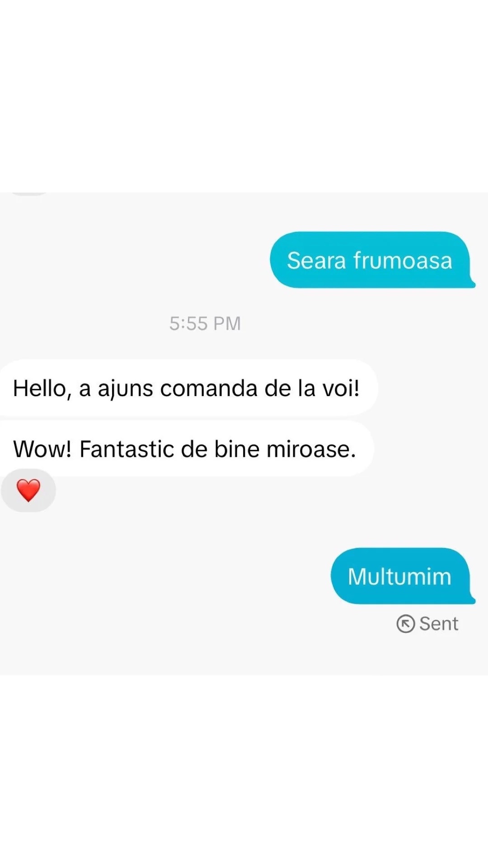Click the word 'Wow!' in the received message
The image size is (488, 868).
[42, 449]
